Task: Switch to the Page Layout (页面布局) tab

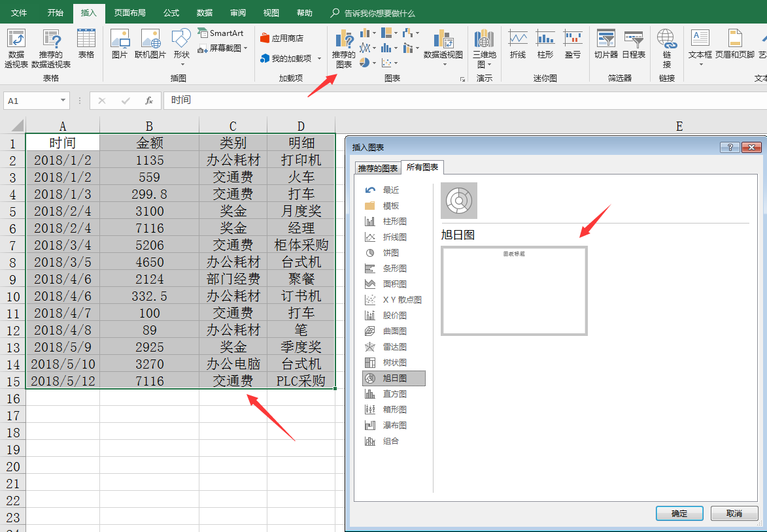Action: (129, 12)
